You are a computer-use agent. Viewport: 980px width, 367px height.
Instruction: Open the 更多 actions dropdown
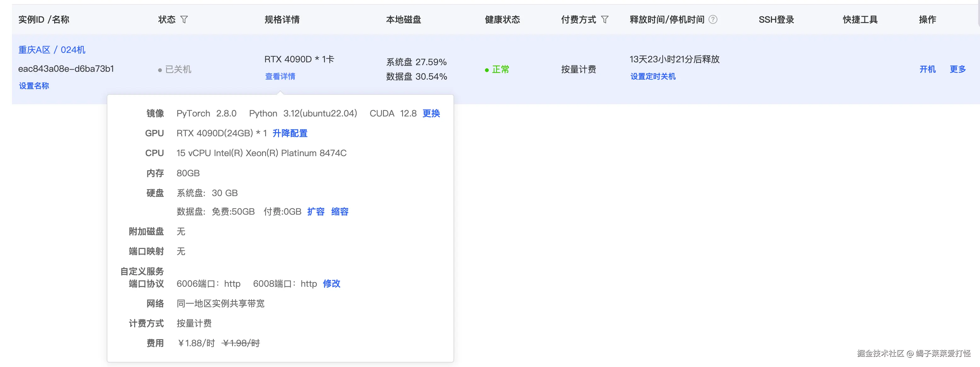point(958,69)
